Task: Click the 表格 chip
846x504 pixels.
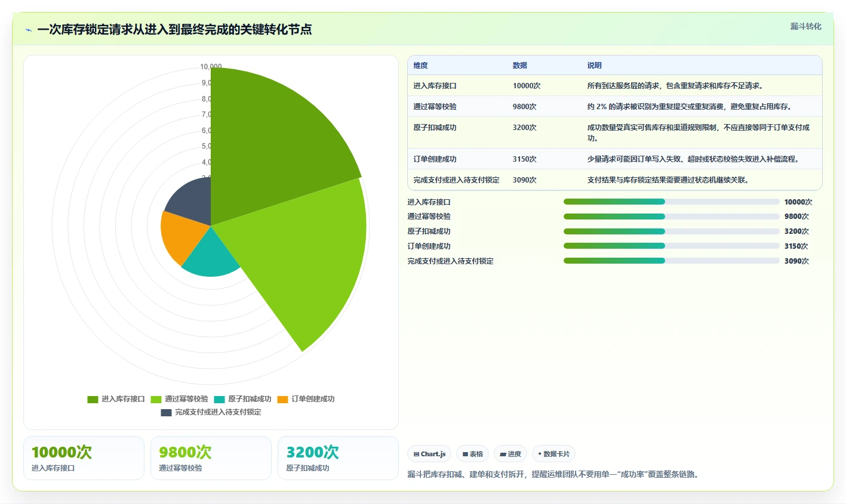Action: click(472, 454)
